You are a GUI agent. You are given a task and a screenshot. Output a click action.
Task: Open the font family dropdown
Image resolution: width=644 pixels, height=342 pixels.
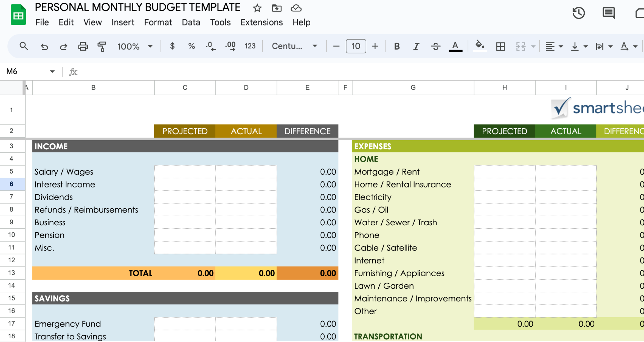(x=294, y=46)
